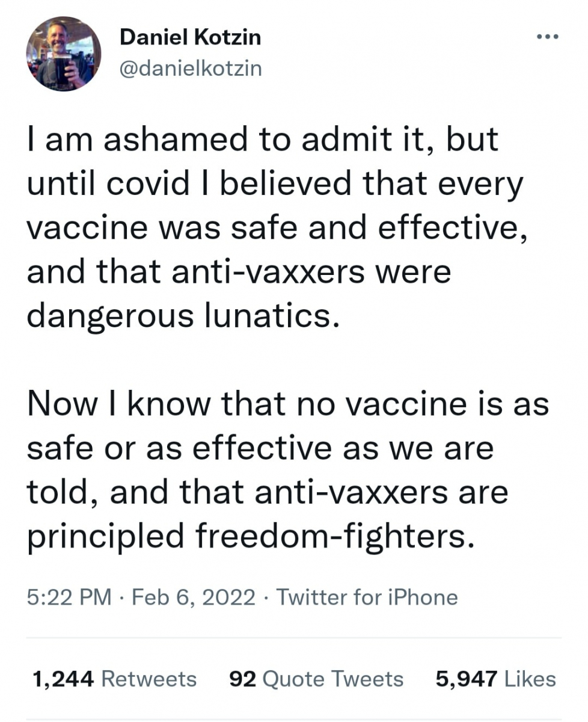
Task: View the Quote Tweets list
Action: (333, 679)
